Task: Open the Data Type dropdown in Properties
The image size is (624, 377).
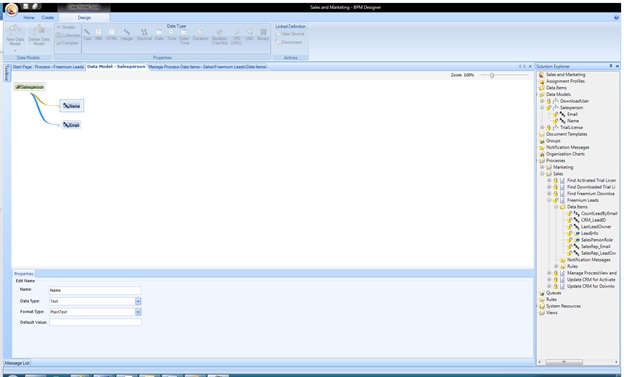Action: tap(138, 301)
